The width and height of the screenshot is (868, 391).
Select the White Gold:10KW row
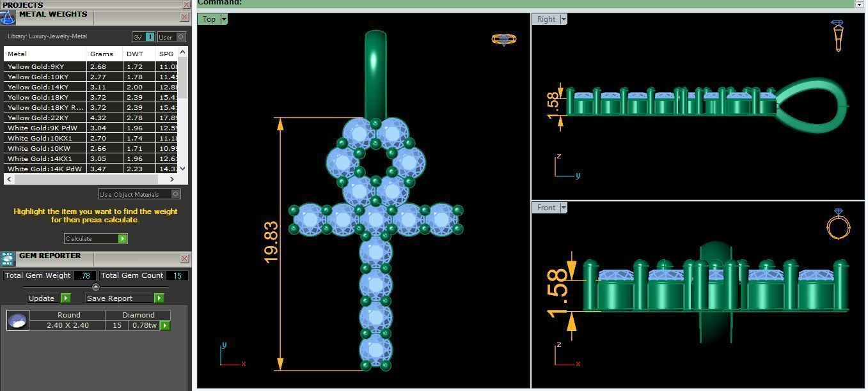click(x=91, y=148)
